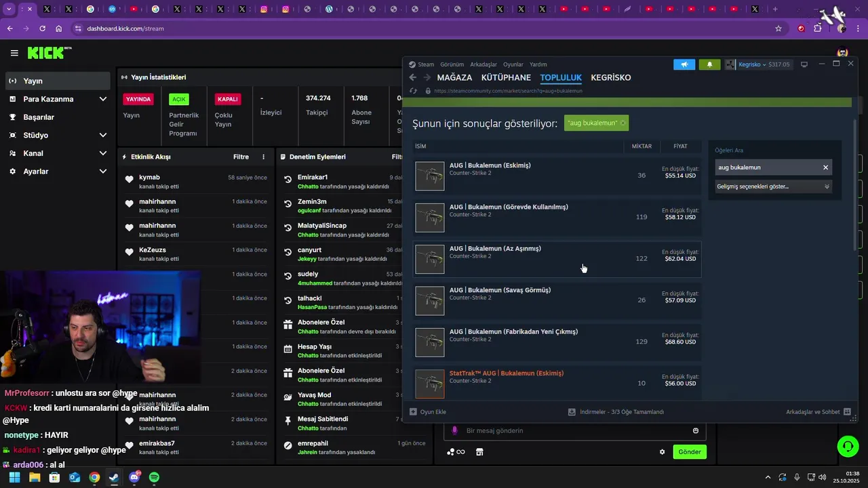
Task: Click the chat emoji picker icon
Action: [x=696, y=430]
